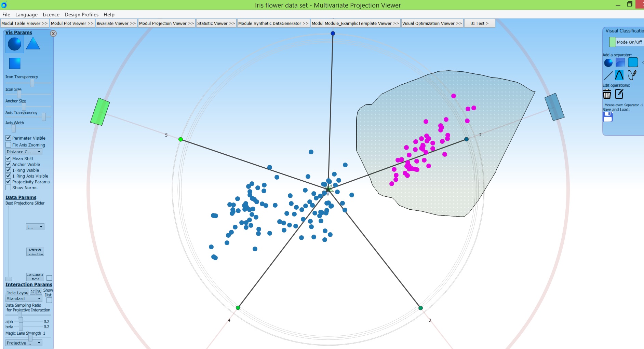Switch to the Statistic Viewer tab
This screenshot has height=349, width=644.
216,23
